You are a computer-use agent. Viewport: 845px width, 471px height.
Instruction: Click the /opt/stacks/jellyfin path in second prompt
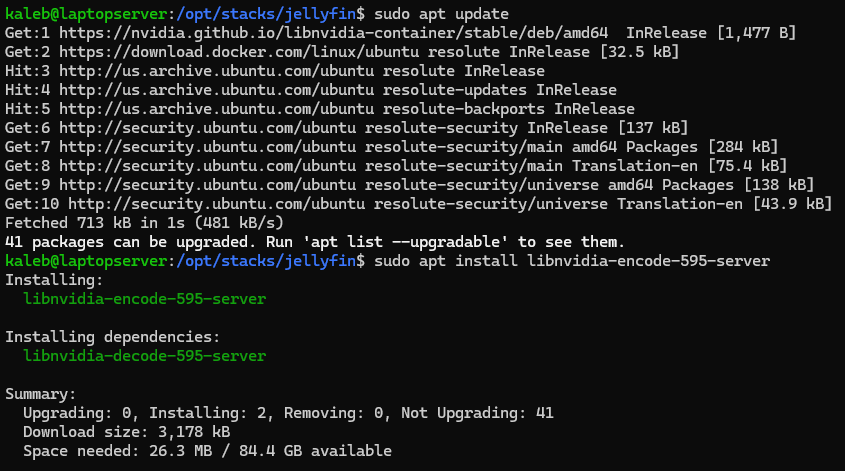[x=266, y=261]
